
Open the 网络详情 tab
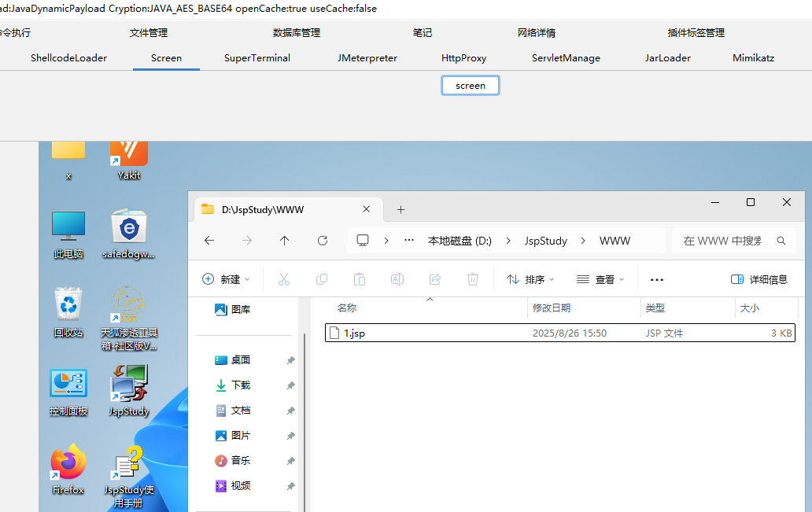(x=537, y=32)
